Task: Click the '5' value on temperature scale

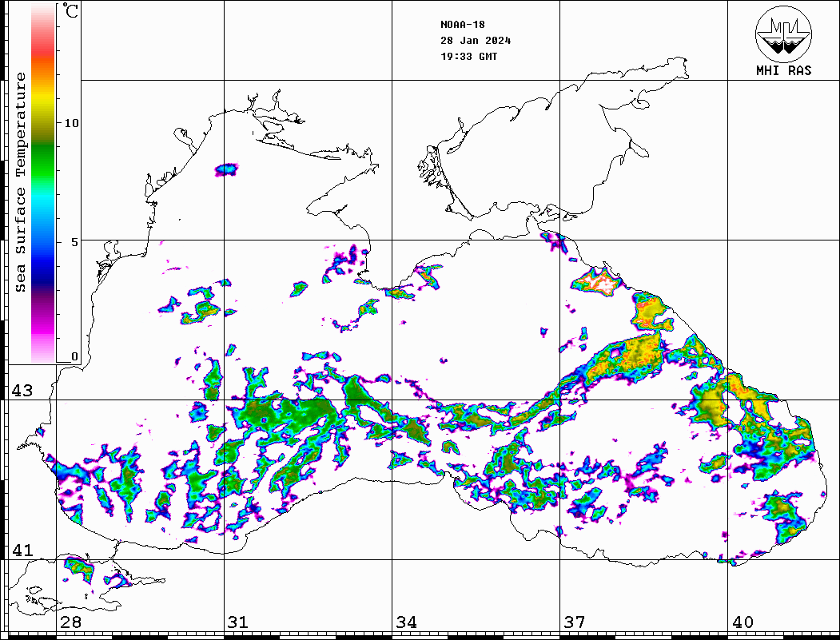Action: pos(75,242)
